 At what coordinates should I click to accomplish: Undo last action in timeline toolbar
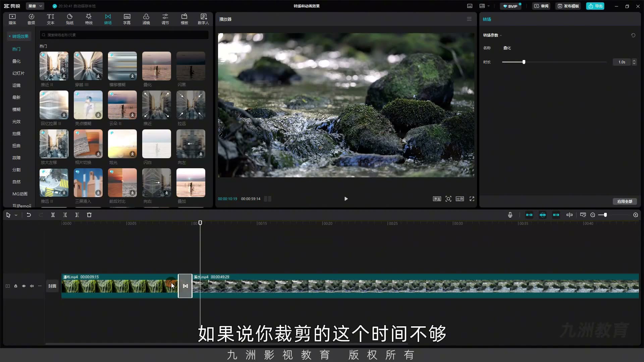click(x=29, y=215)
